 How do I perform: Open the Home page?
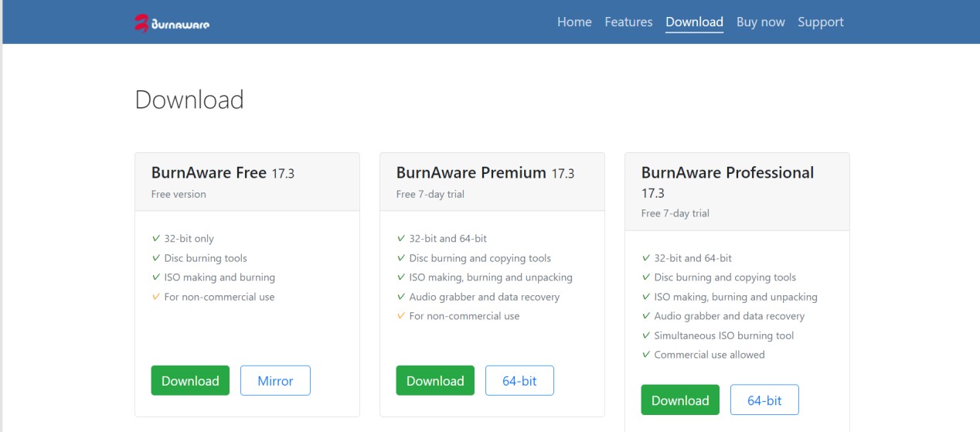(x=574, y=22)
